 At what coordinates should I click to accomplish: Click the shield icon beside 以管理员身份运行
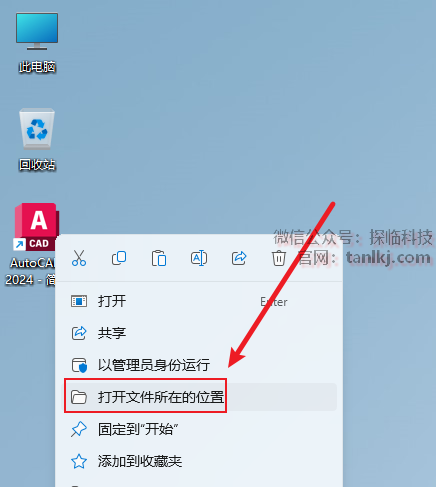[x=79, y=365]
